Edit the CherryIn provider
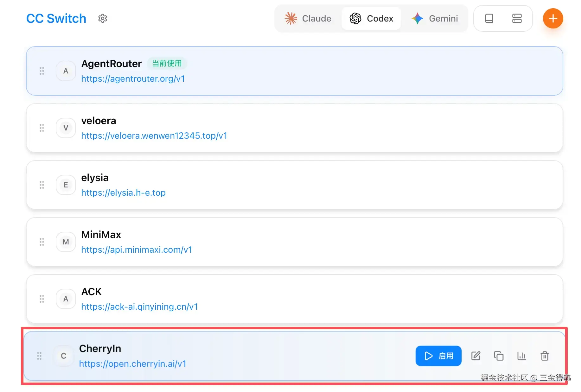This screenshot has width=581, height=392. [476, 356]
